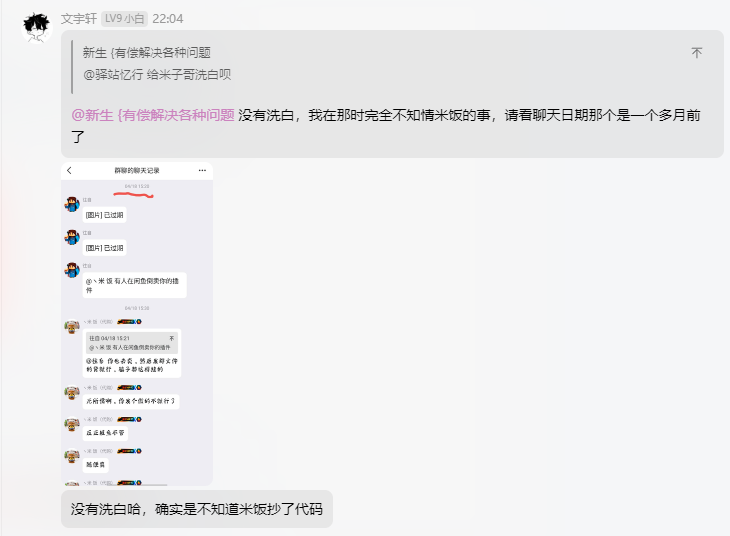This screenshot has width=730, height=536.
Task: Click the 22:04 message timestamp
Action: click(168, 19)
